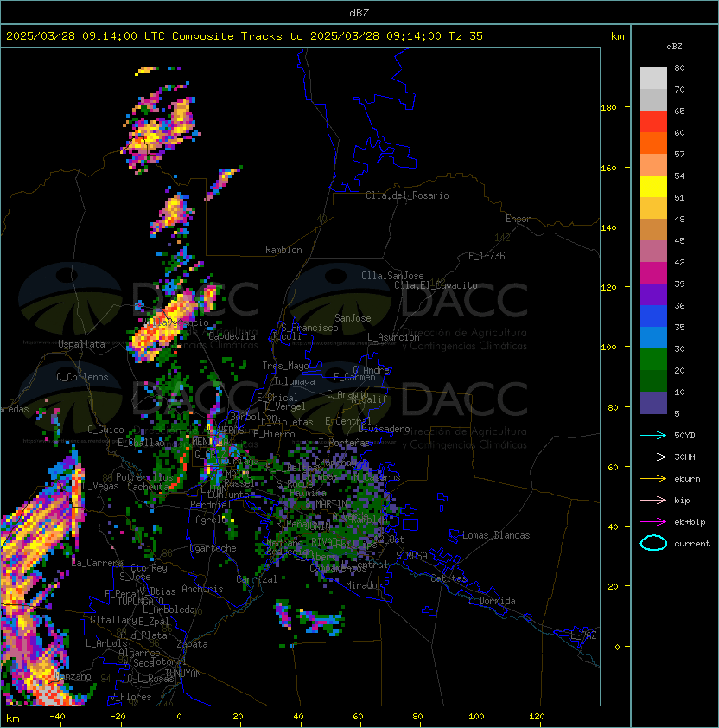Pick the slate 10-5 dBZ legend swatch
The width and height of the screenshot is (719, 728).
pyautogui.click(x=653, y=403)
